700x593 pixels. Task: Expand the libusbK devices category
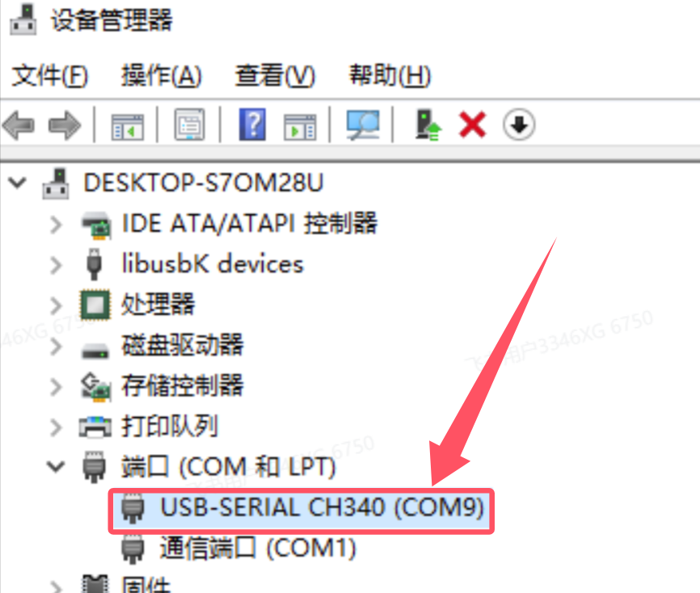[56, 265]
